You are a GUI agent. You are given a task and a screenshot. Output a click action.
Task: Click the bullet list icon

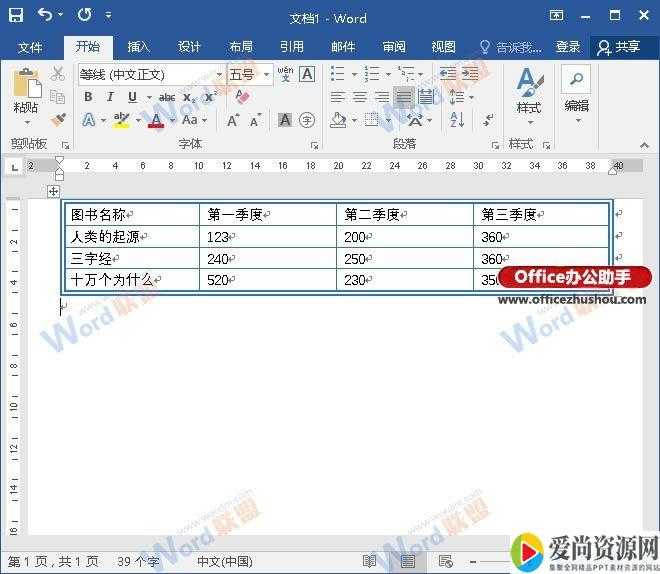337,74
